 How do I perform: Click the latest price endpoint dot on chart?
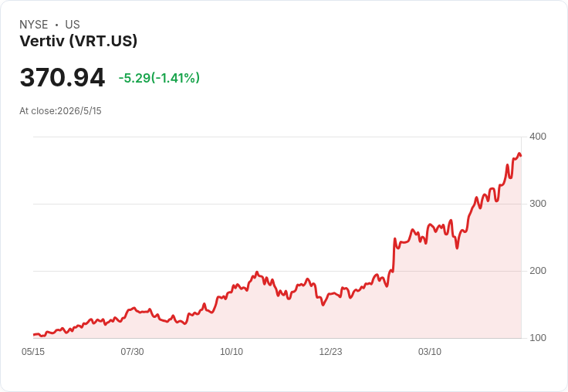click(521, 156)
